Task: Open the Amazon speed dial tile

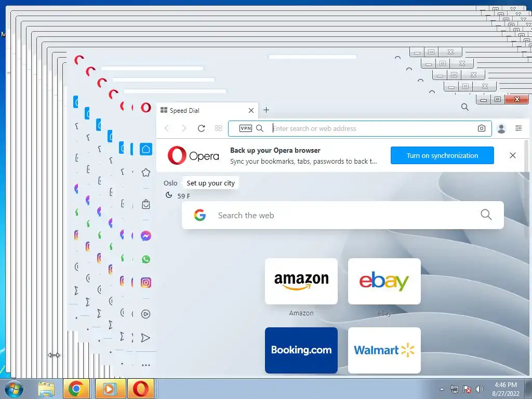Action: click(x=301, y=281)
